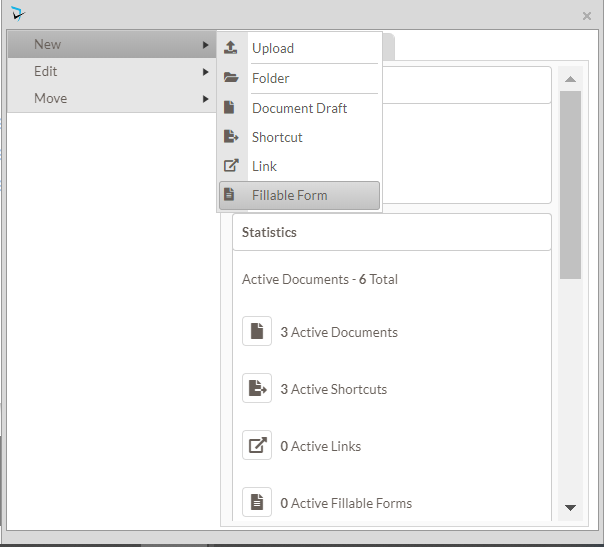Click the 3 Active Shortcuts text
Viewport: 604px width, 547px height.
tap(334, 389)
